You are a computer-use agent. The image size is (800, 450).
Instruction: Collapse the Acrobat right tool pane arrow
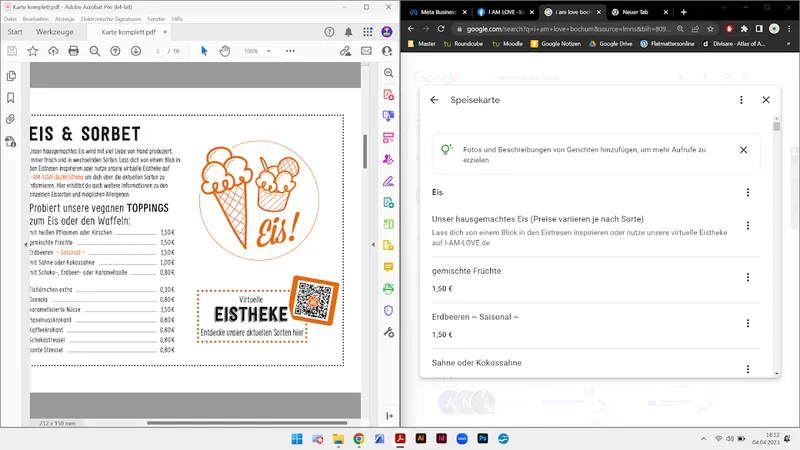373,244
